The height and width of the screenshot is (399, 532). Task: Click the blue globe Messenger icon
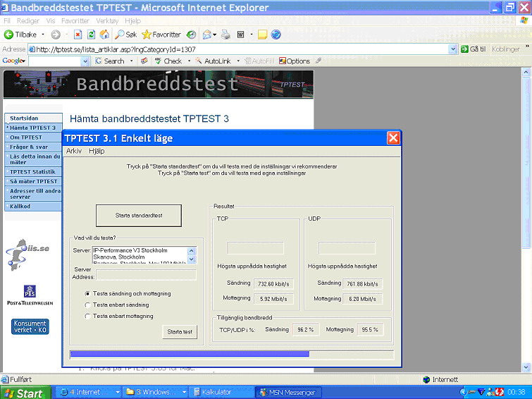click(x=276, y=35)
